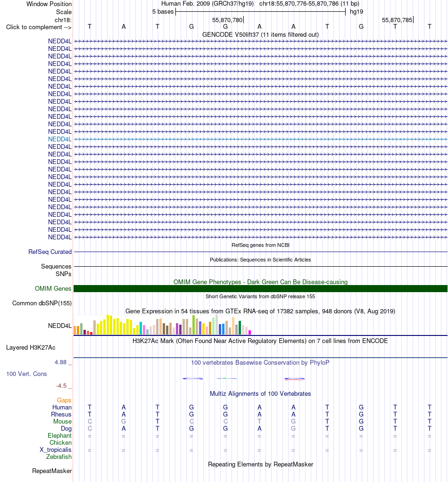
Task: Select the 'Rhesus' alignment row label
Action: pyautogui.click(x=61, y=414)
